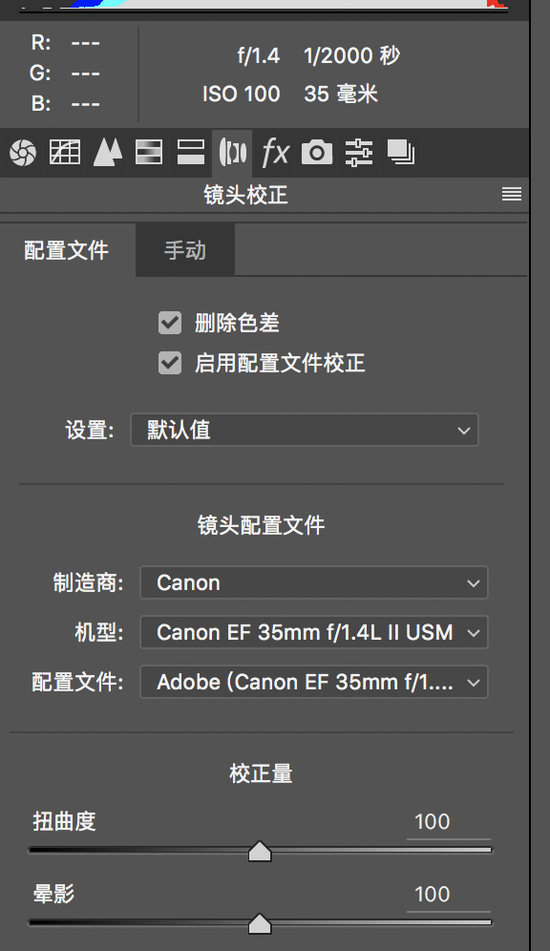Toggle the 启用配置文件校正 checkbox
This screenshot has height=951, width=550.
[170, 363]
